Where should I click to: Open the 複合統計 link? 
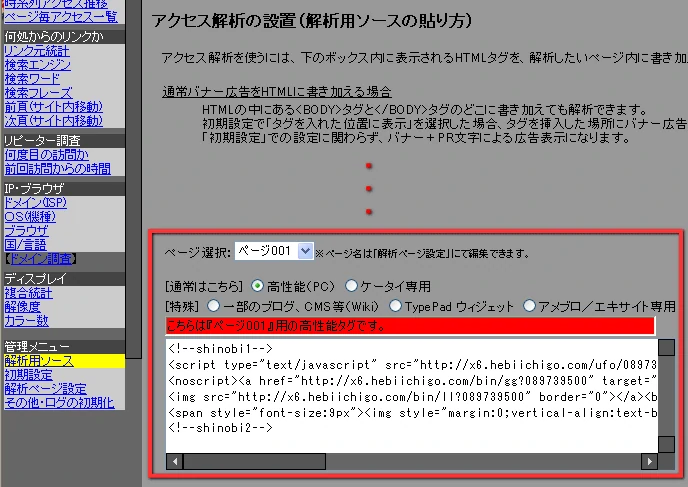pyautogui.click(x=28, y=293)
